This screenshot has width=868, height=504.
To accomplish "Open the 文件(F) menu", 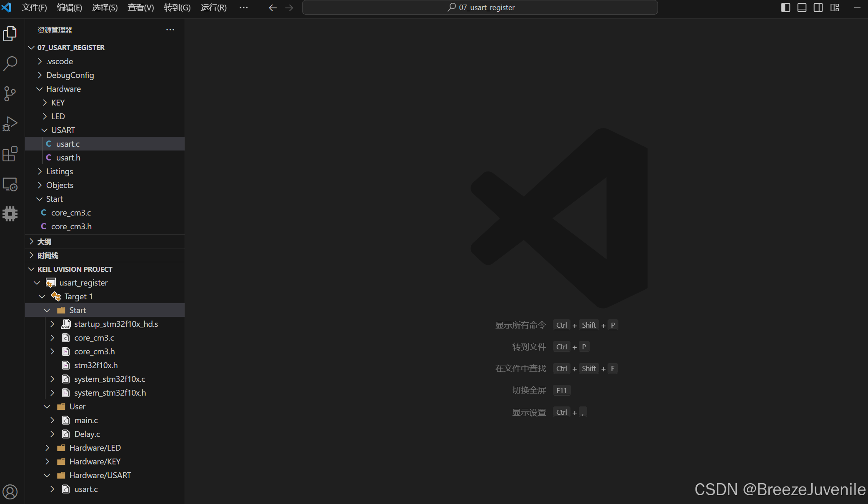I will point(34,8).
